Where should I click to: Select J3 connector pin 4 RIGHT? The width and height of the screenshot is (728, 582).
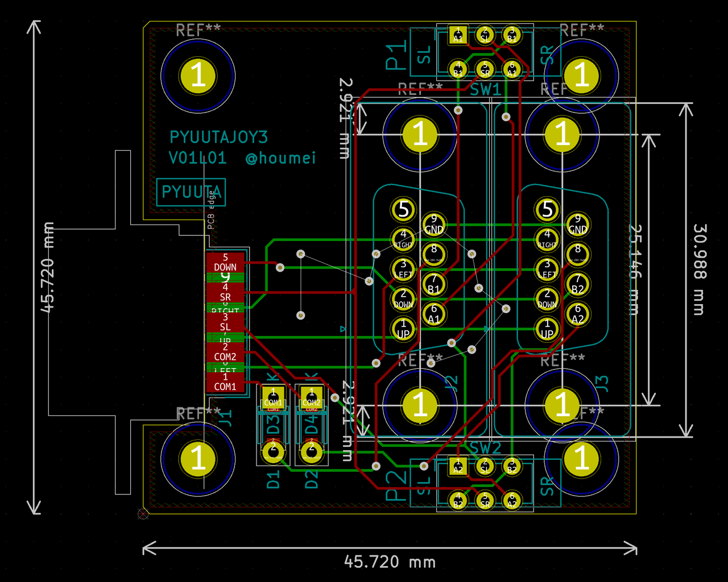[x=547, y=239]
